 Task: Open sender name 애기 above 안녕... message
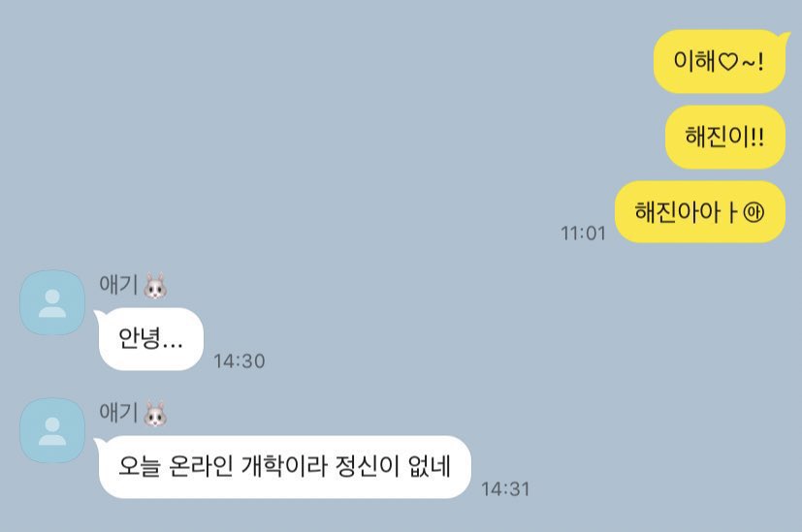(118, 284)
